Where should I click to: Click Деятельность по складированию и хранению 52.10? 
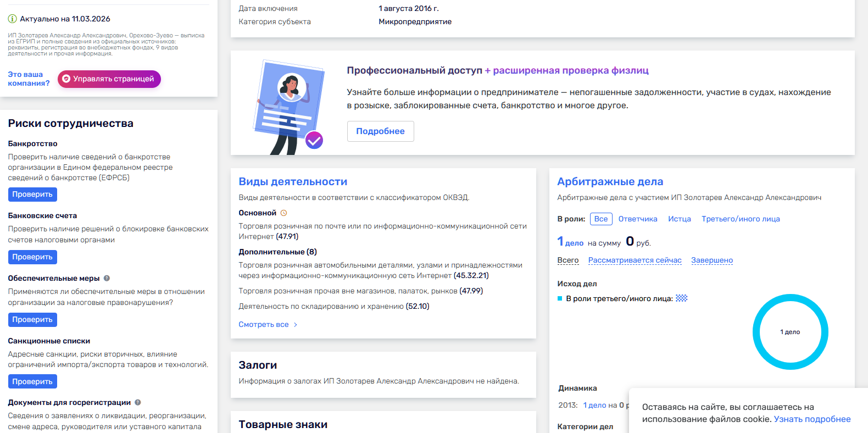click(334, 307)
